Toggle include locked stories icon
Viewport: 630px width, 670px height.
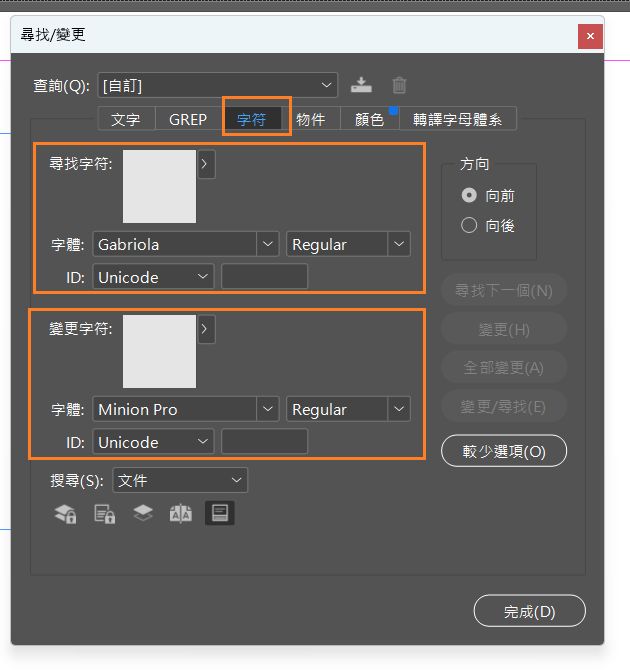(x=104, y=513)
